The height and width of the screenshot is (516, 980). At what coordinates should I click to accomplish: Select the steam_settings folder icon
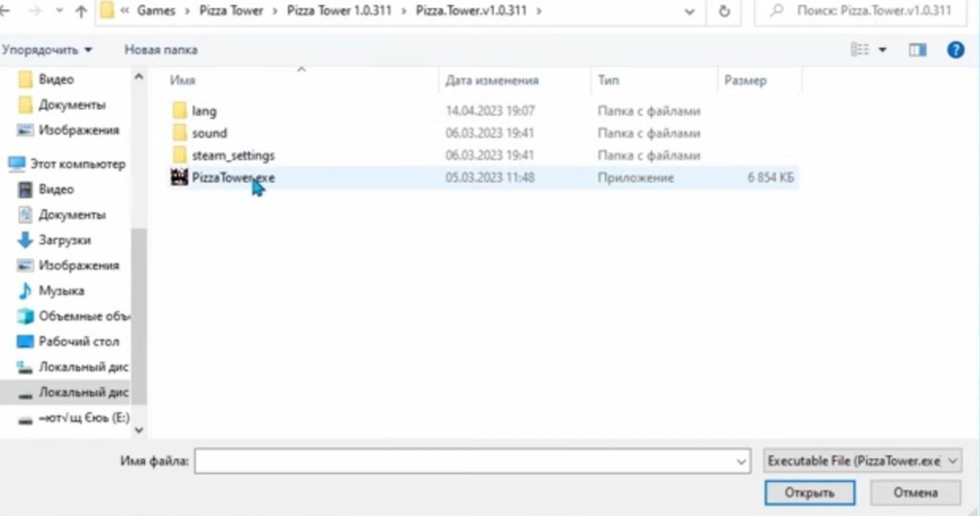[x=180, y=155]
